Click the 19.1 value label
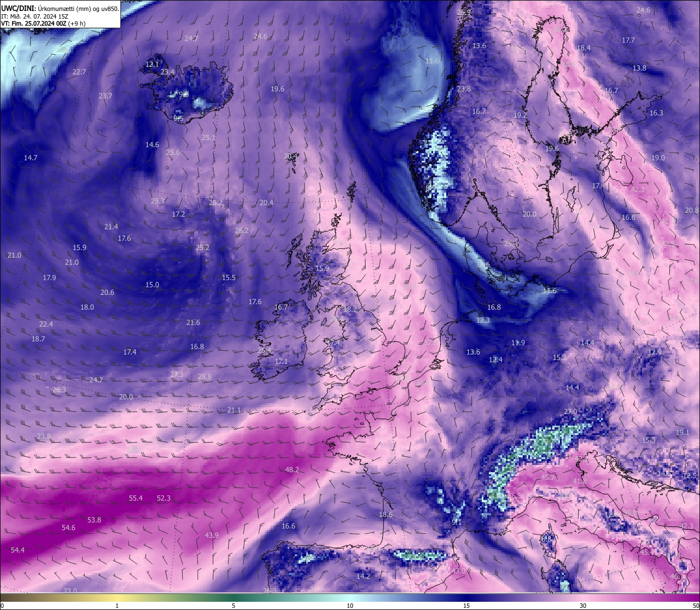The width and height of the screenshot is (700, 610). pos(682,432)
